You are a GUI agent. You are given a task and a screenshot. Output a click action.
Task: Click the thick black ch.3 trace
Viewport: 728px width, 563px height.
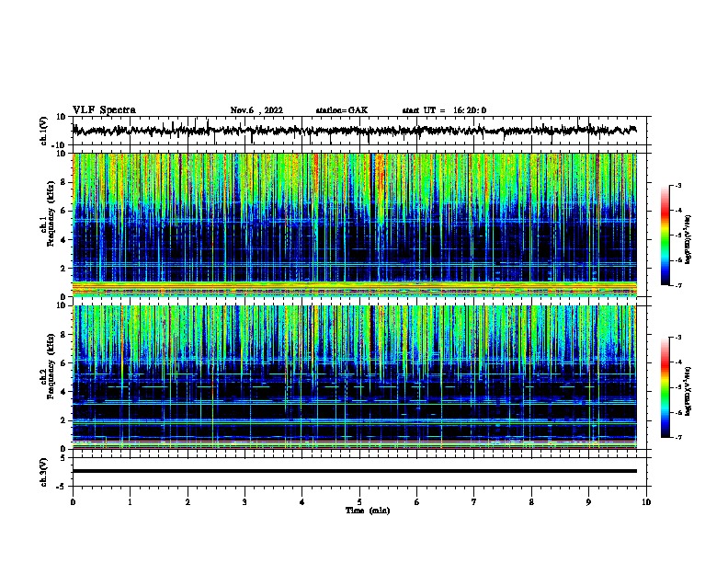coord(355,471)
